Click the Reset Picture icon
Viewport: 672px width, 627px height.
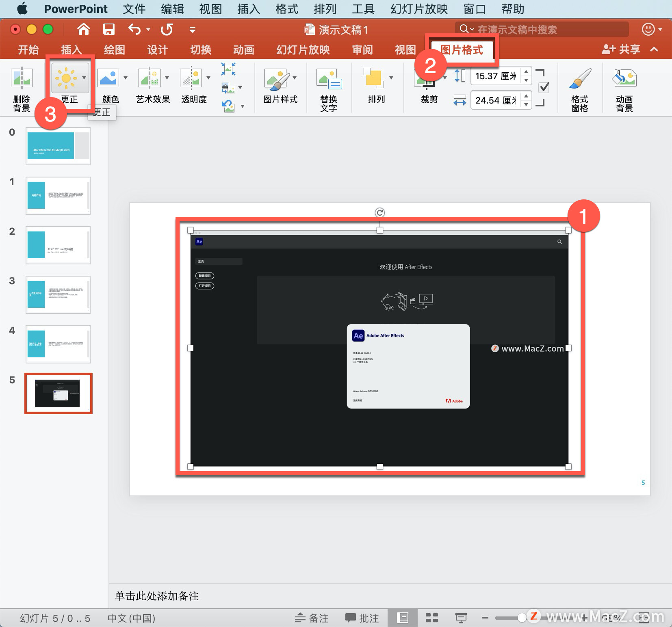coord(228,106)
